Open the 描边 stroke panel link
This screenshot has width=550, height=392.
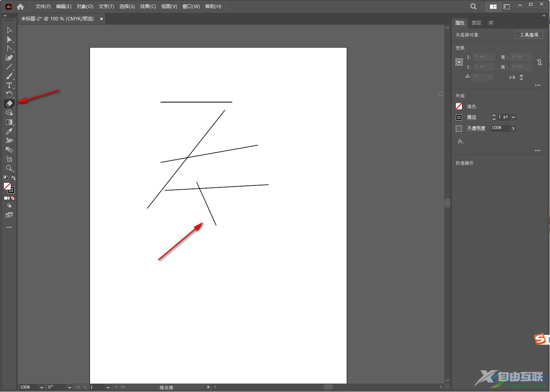coord(471,117)
